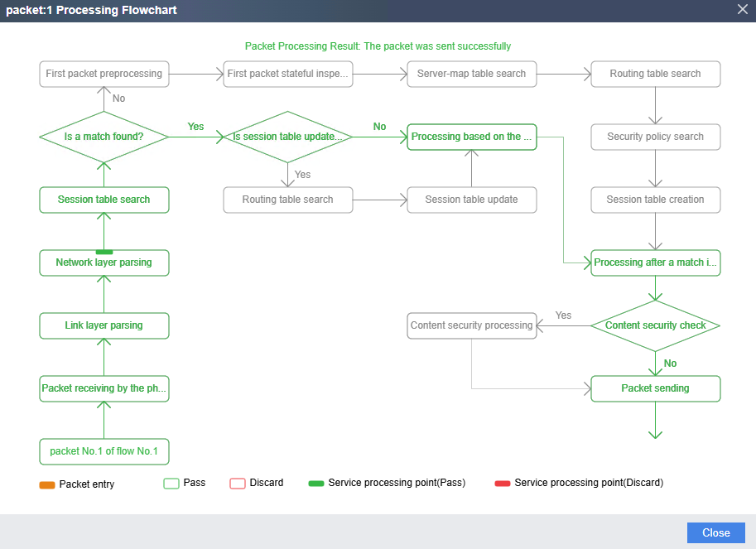Select the 'Packet receiving by the ph...' node
This screenshot has height=549, width=756.
(104, 388)
